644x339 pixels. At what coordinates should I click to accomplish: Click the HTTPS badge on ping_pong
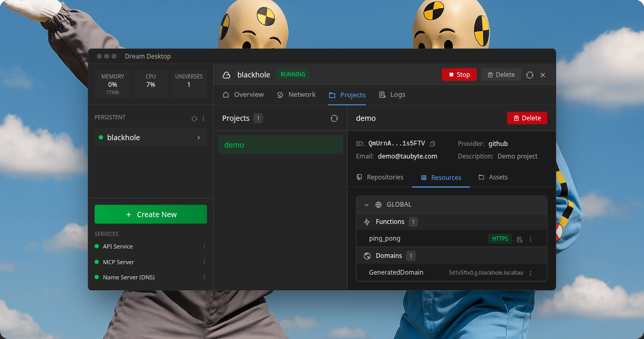(x=500, y=239)
